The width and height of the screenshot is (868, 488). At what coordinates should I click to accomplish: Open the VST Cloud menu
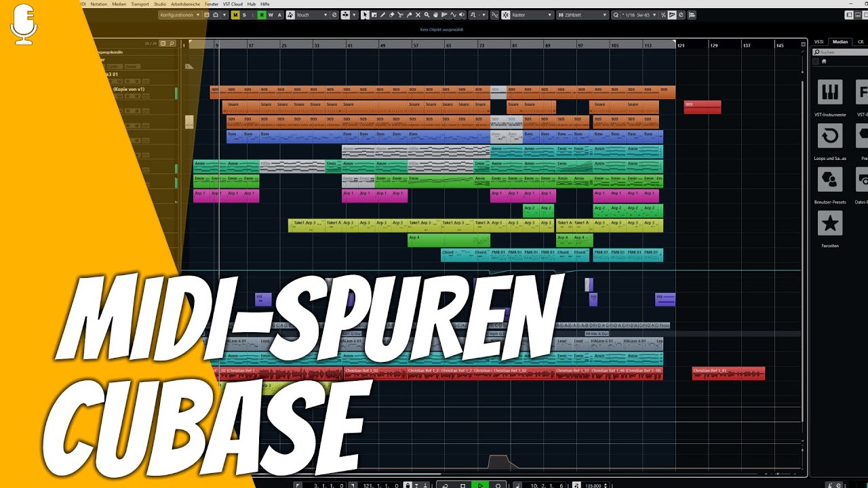(233, 3)
